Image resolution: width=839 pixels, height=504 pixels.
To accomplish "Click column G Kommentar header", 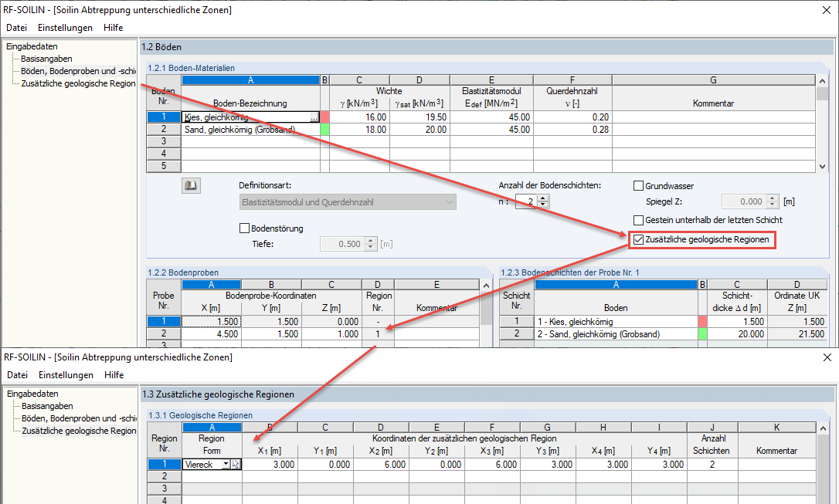I will pos(714,80).
